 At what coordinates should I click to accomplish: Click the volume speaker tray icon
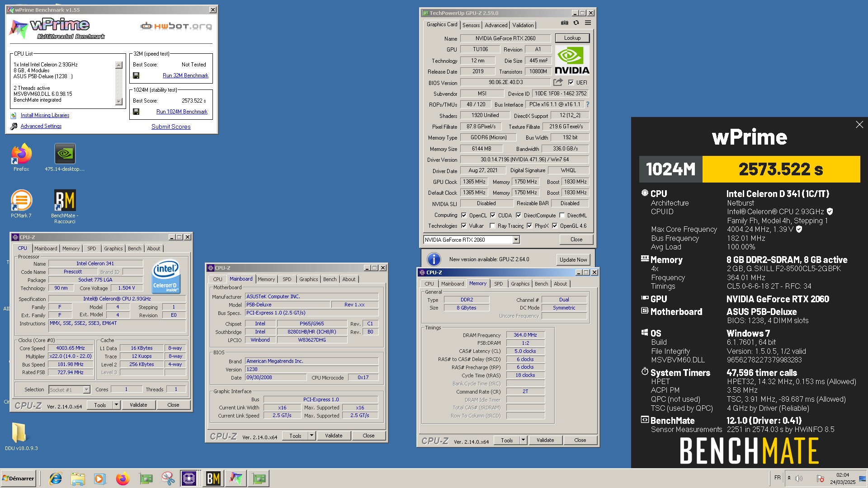[799, 479]
